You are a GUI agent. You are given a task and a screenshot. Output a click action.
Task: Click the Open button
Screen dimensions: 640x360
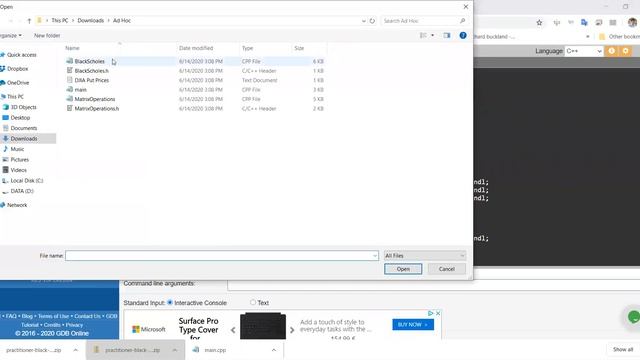(403, 269)
